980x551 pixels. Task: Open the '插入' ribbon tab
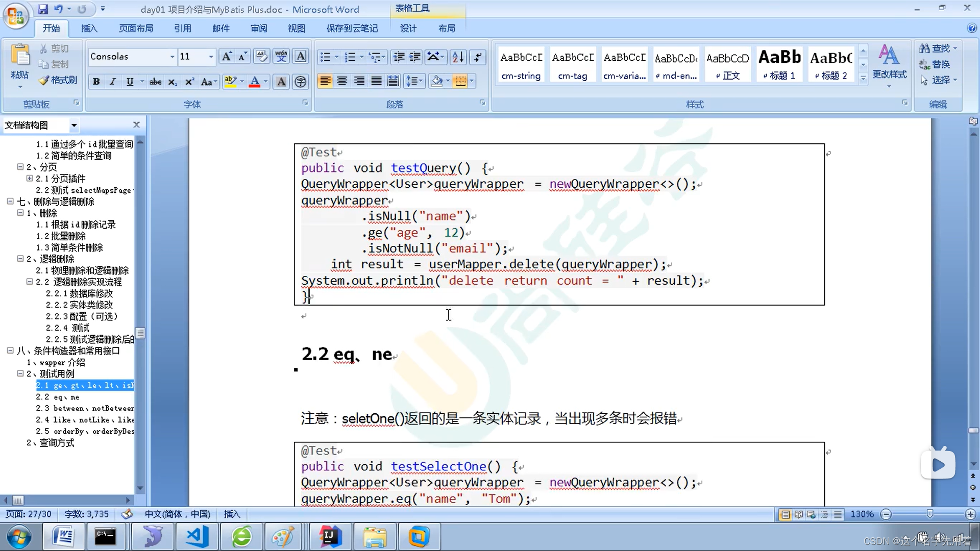click(89, 28)
